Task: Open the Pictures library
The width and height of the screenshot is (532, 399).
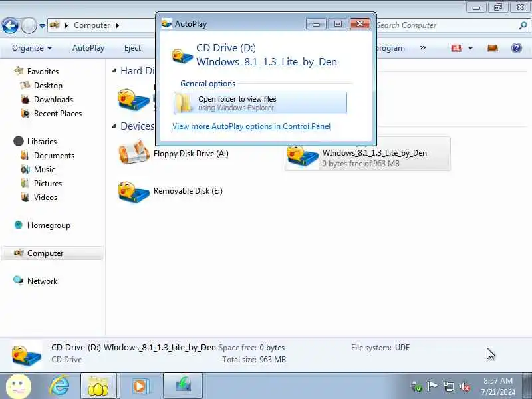Action: (x=47, y=183)
